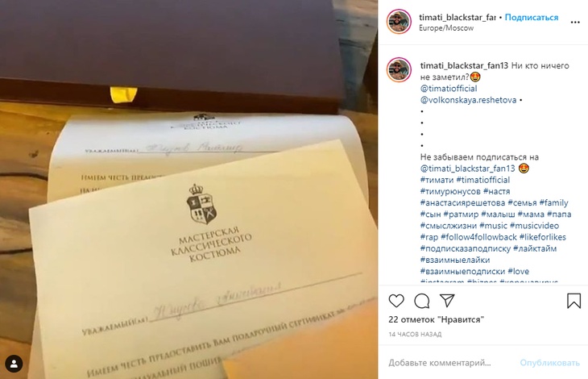
Task: View 22 likes list
Action: [x=436, y=319]
